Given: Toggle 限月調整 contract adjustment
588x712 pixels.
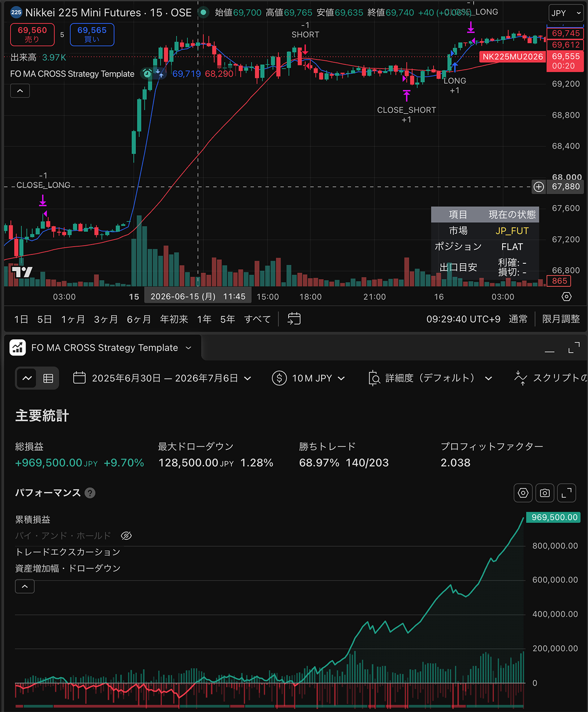Looking at the screenshot, I should coord(561,319).
